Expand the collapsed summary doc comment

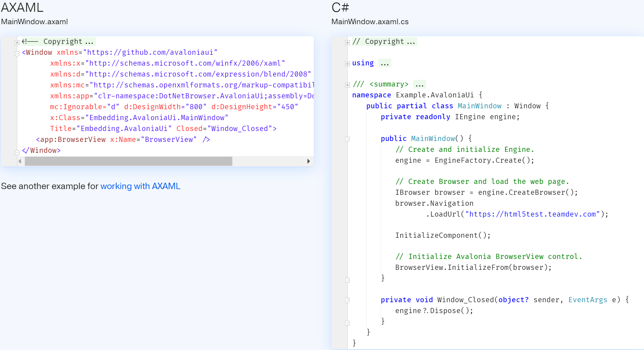347,85
